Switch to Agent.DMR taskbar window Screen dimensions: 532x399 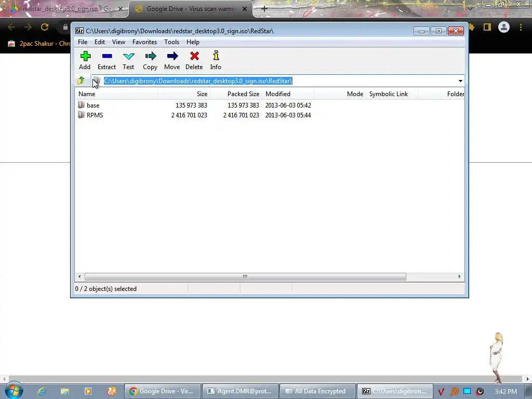(x=240, y=391)
